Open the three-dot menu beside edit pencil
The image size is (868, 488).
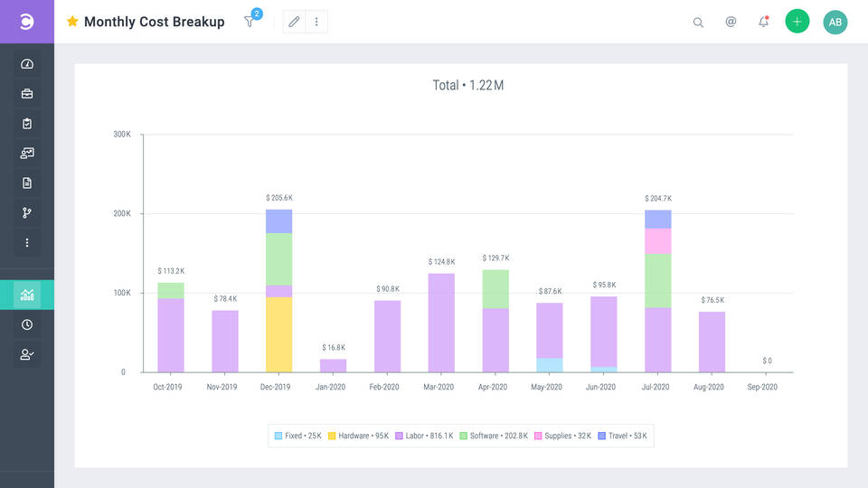(316, 22)
